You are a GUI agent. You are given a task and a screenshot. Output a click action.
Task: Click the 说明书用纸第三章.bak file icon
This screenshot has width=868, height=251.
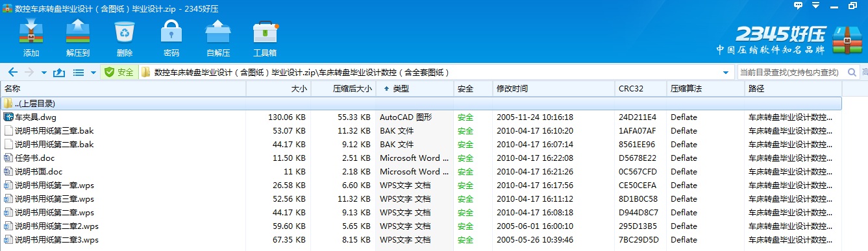coord(8,131)
